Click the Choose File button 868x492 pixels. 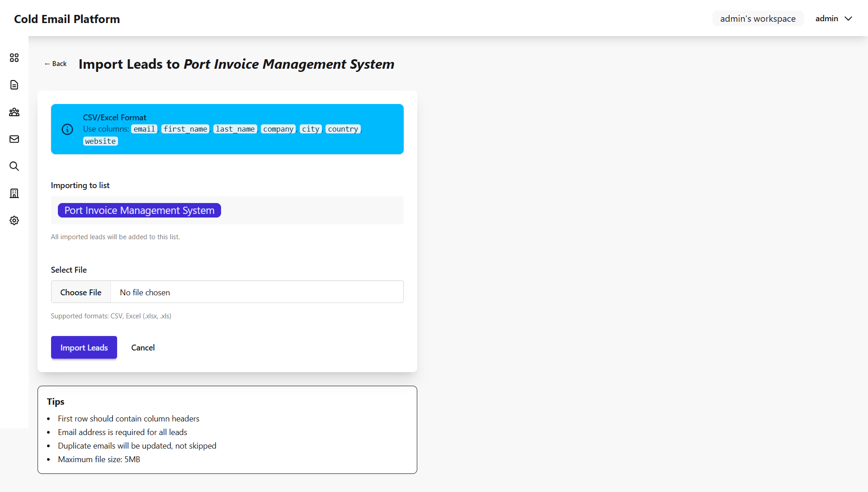[x=81, y=292]
